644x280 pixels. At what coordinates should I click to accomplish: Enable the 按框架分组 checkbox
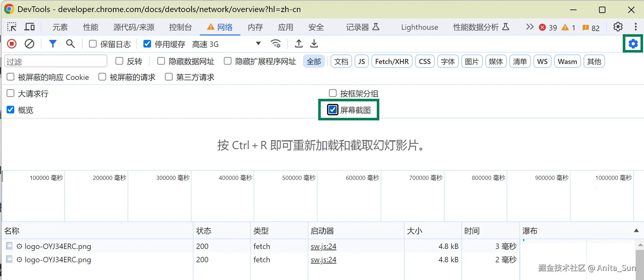[333, 93]
